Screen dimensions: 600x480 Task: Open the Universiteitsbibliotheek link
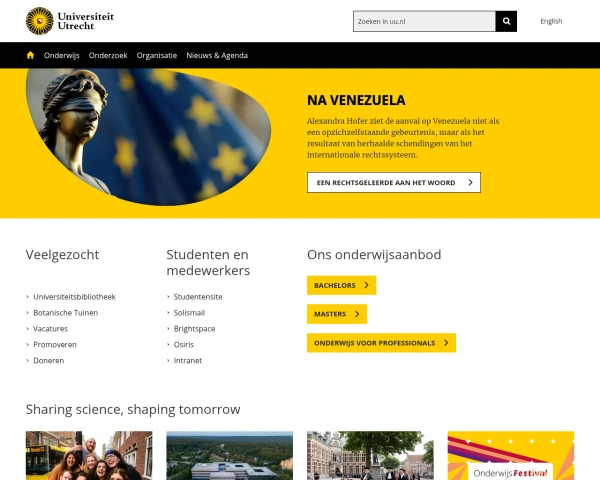(74, 297)
